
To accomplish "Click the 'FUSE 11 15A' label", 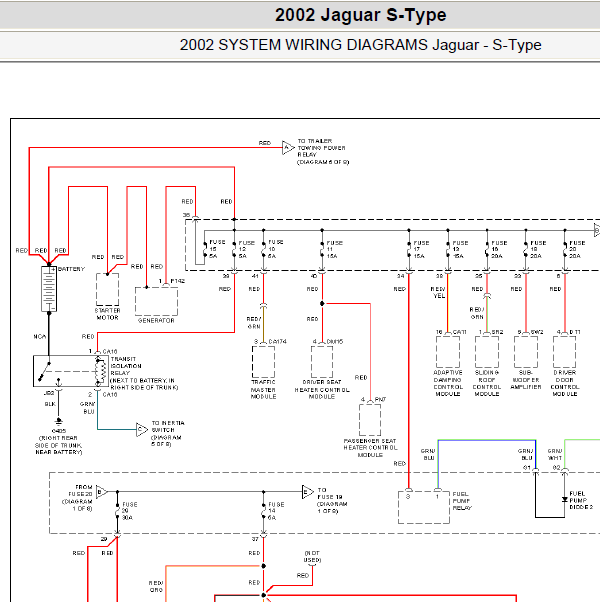I will coord(334,250).
